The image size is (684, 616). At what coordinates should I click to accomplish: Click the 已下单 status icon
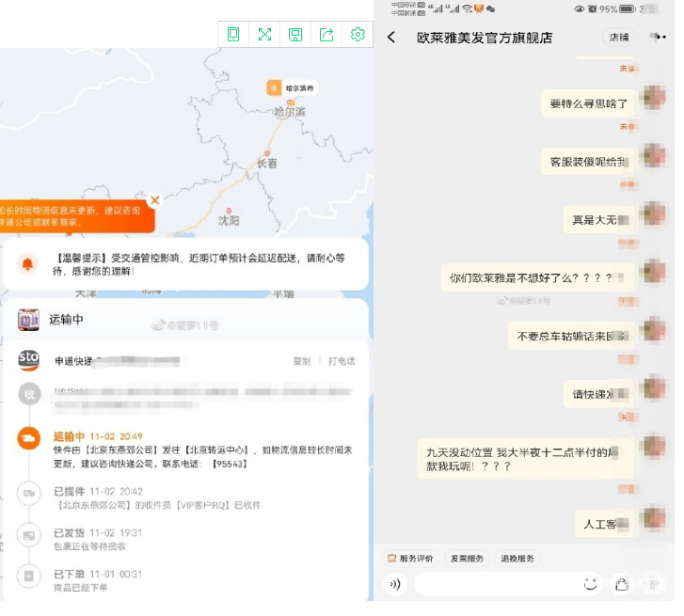point(29,576)
